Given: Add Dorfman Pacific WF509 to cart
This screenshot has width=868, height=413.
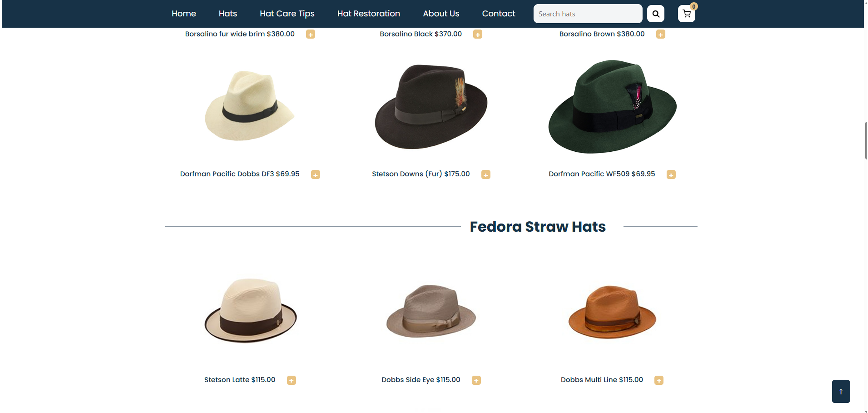Looking at the screenshot, I should [x=671, y=175].
